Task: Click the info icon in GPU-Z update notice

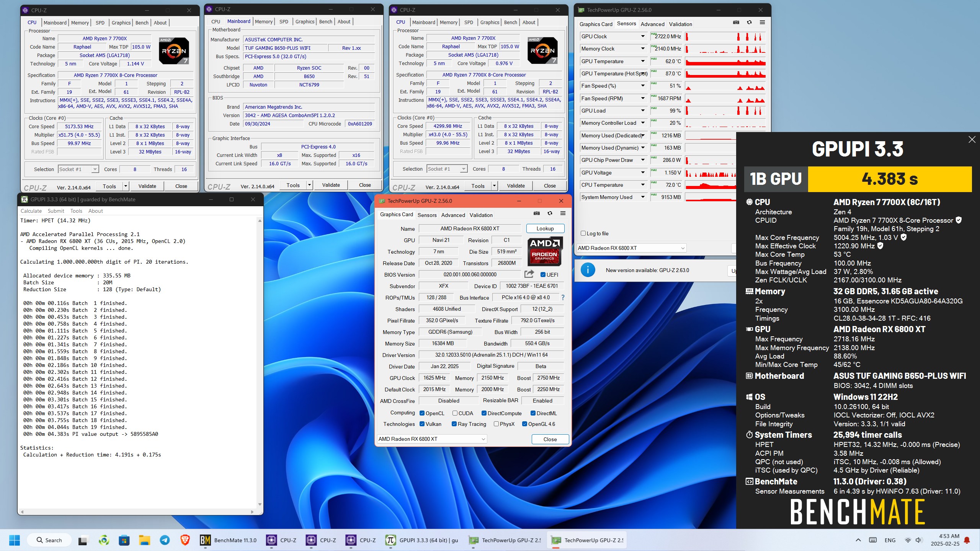Action: (x=588, y=270)
